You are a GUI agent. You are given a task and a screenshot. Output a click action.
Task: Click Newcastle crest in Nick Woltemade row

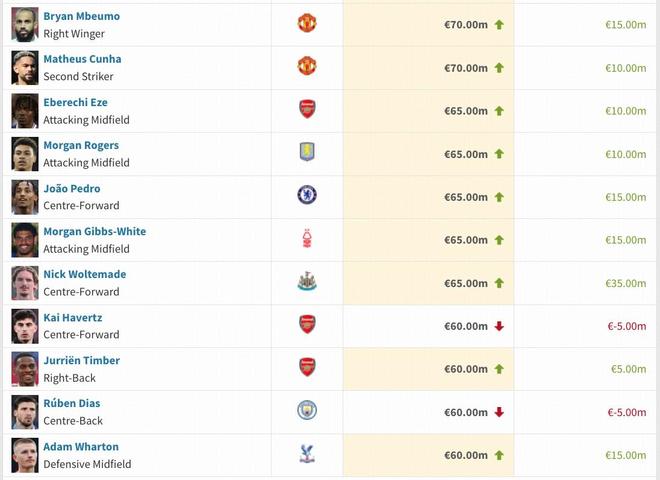coord(307,281)
